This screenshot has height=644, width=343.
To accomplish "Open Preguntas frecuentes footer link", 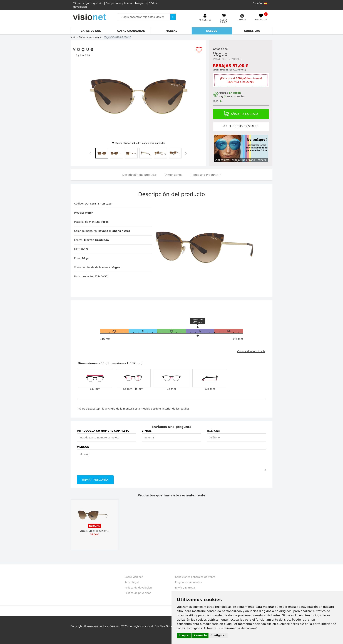I will tap(188, 582).
